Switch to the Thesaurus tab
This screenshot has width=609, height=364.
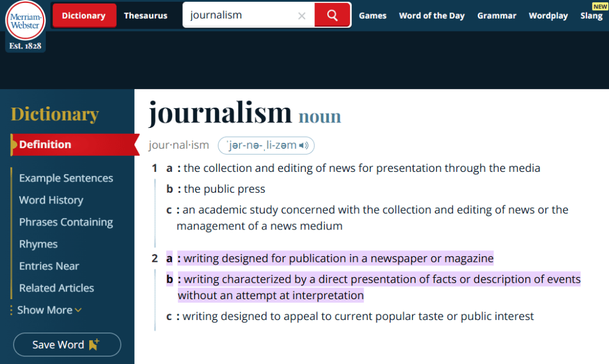[145, 15]
